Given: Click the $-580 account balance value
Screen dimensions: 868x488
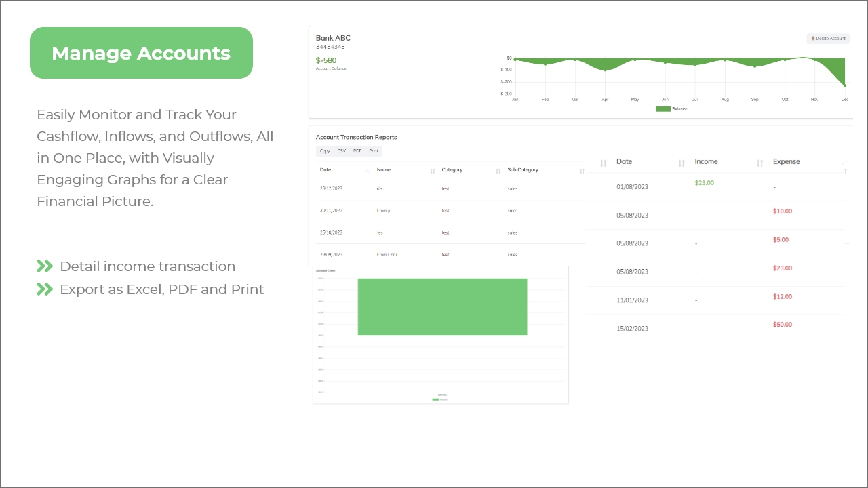Looking at the screenshot, I should click(326, 60).
